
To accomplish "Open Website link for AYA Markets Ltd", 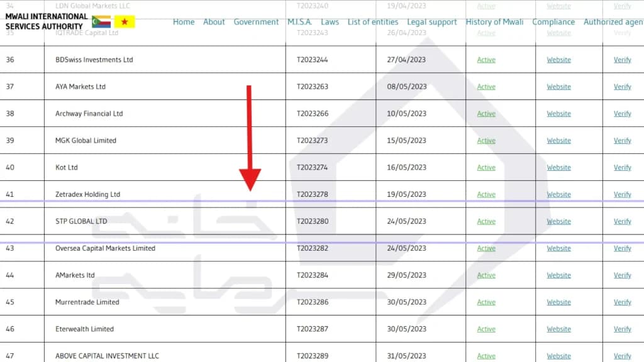I will 558,87.
